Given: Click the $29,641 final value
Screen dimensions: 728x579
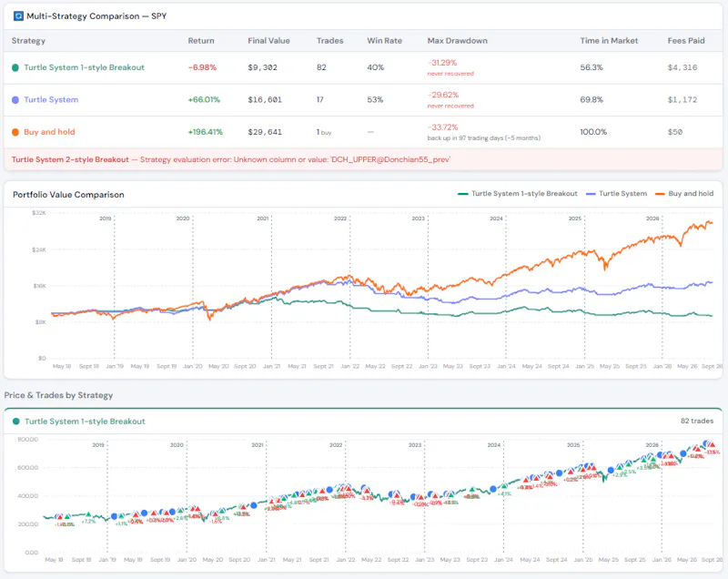Looking at the screenshot, I should click(x=265, y=132).
